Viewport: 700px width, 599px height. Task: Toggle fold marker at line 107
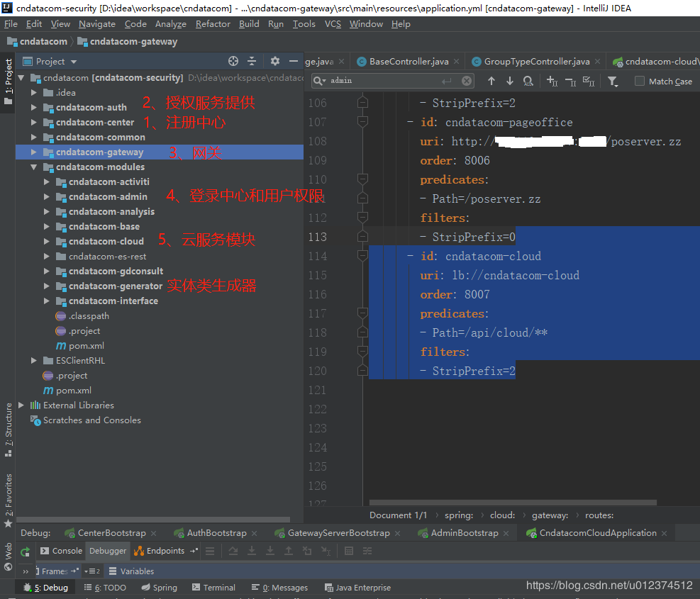click(362, 121)
